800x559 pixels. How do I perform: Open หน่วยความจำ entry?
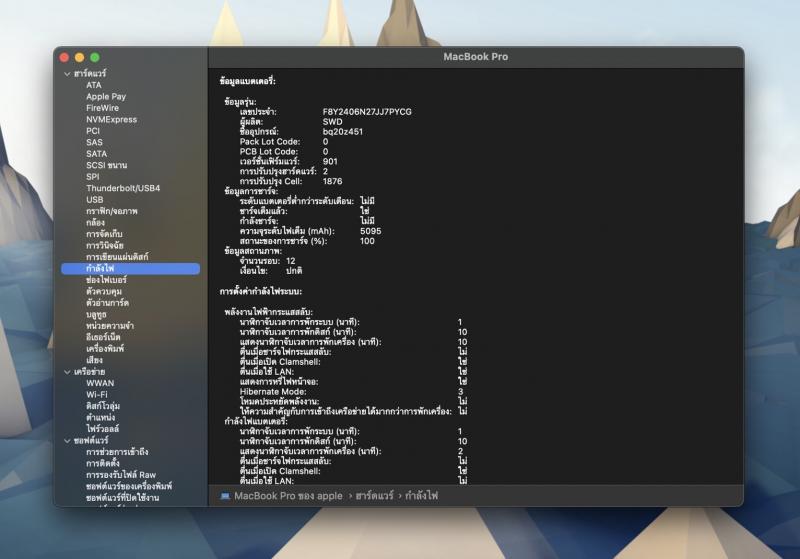[110, 326]
